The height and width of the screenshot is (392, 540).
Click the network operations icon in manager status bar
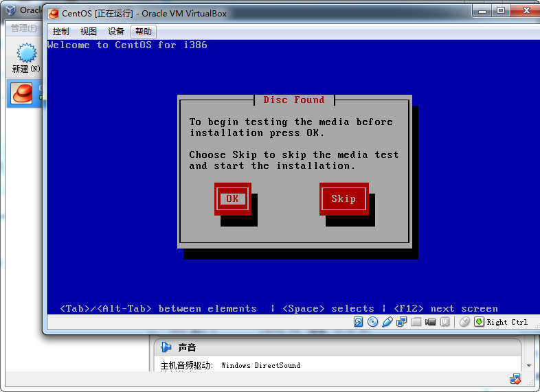[x=515, y=379]
